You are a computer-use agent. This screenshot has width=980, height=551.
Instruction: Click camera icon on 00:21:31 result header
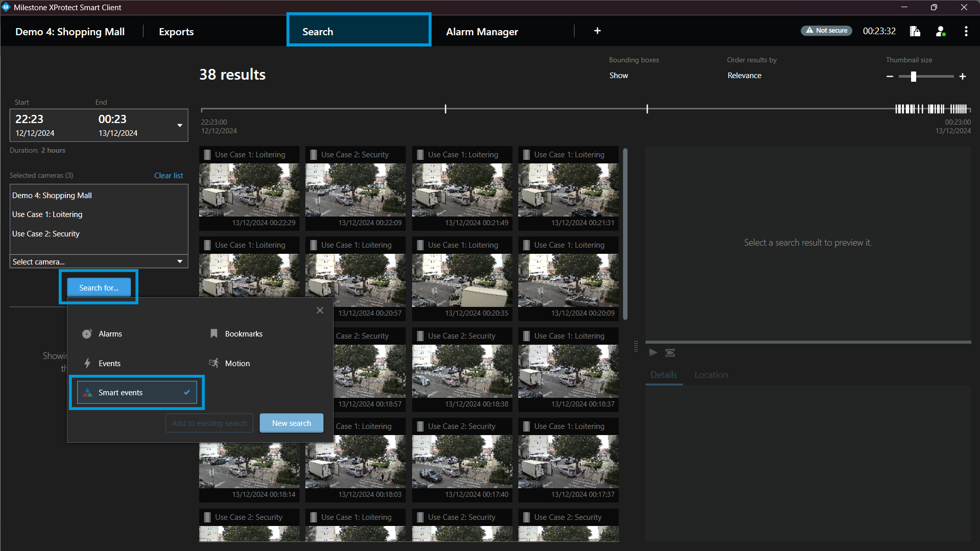click(526, 155)
